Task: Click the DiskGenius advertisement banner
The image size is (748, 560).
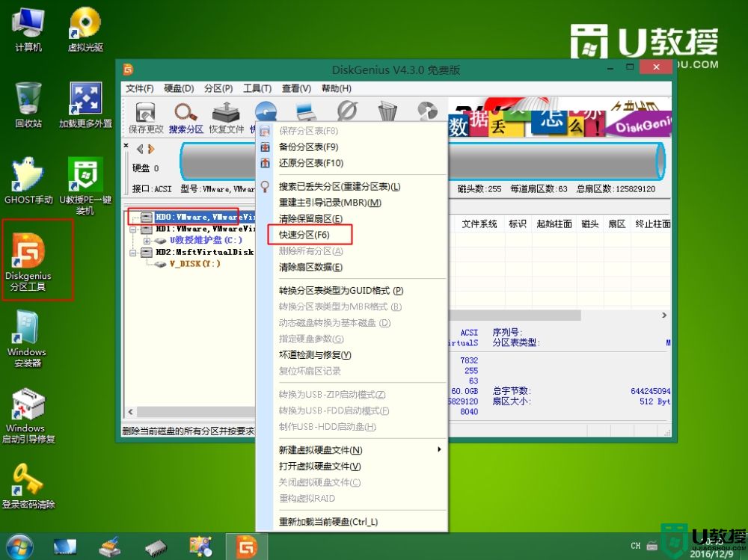Action: pyautogui.click(x=559, y=117)
